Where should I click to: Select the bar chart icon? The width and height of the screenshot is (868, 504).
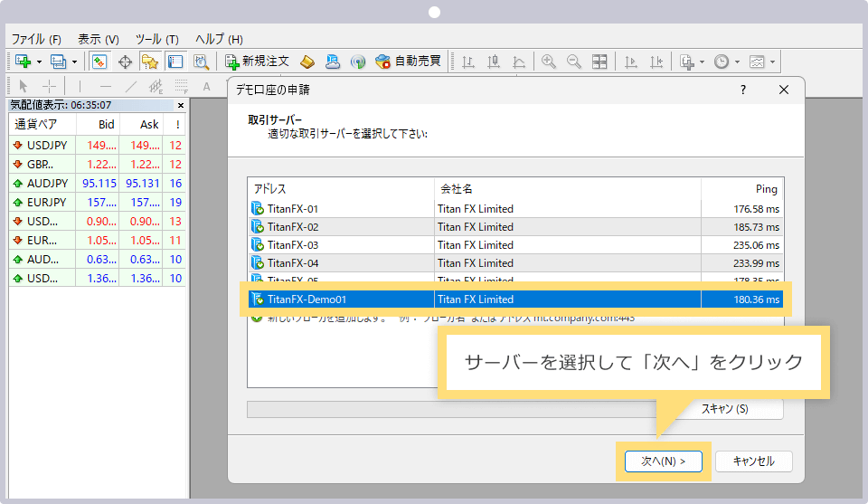(468, 62)
